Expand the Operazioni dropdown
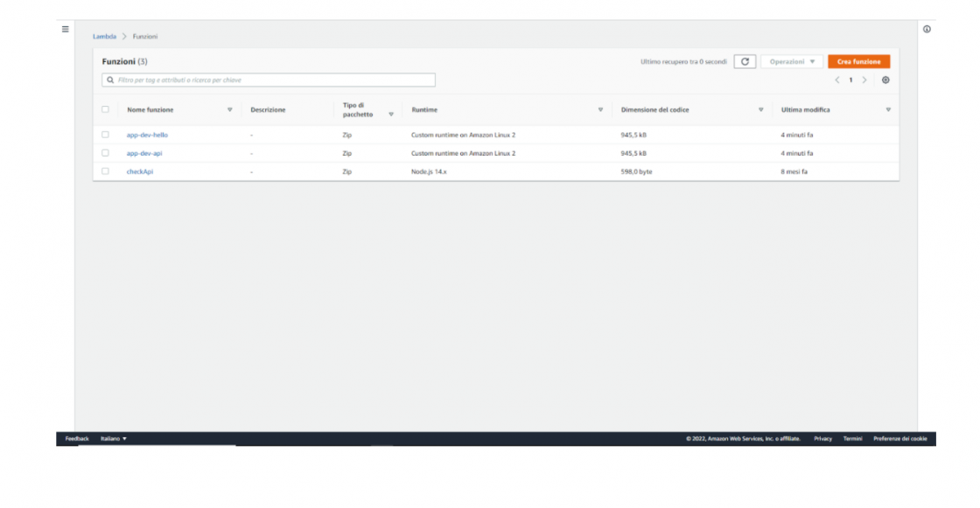This screenshot has height=508, width=980. tap(792, 62)
